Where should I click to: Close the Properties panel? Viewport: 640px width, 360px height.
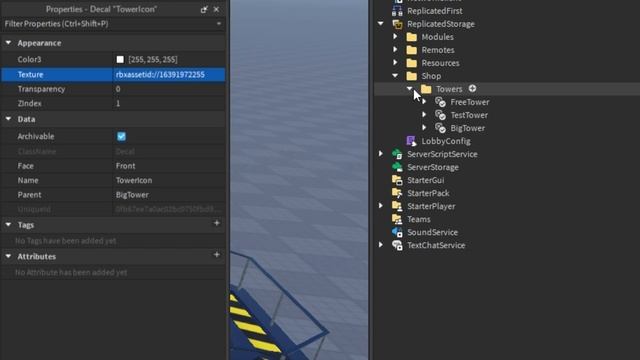point(216,9)
